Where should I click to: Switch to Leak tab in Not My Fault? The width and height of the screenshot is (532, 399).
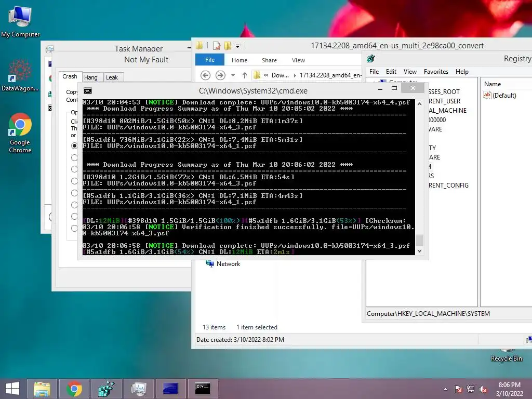(112, 77)
